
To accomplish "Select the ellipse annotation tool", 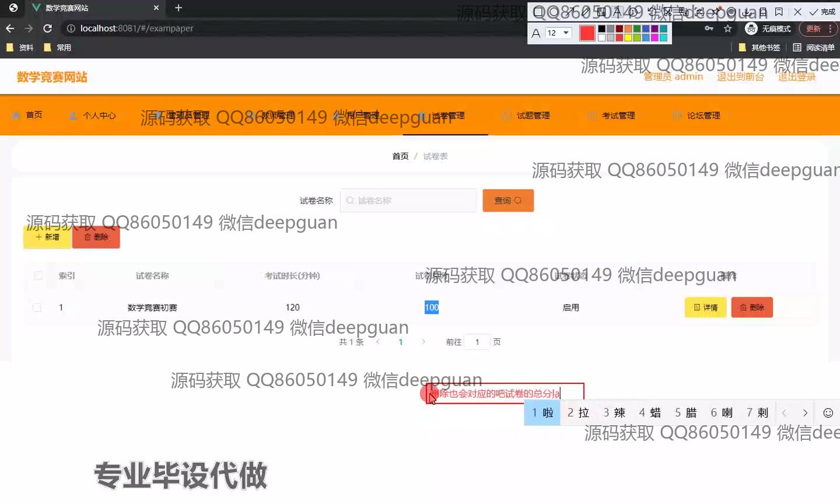I will click(x=554, y=12).
